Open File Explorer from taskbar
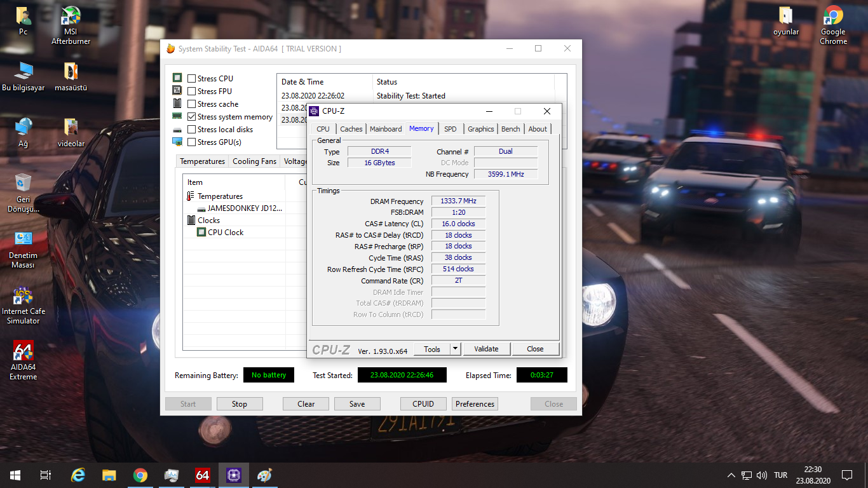The width and height of the screenshot is (868, 488). [x=109, y=475]
